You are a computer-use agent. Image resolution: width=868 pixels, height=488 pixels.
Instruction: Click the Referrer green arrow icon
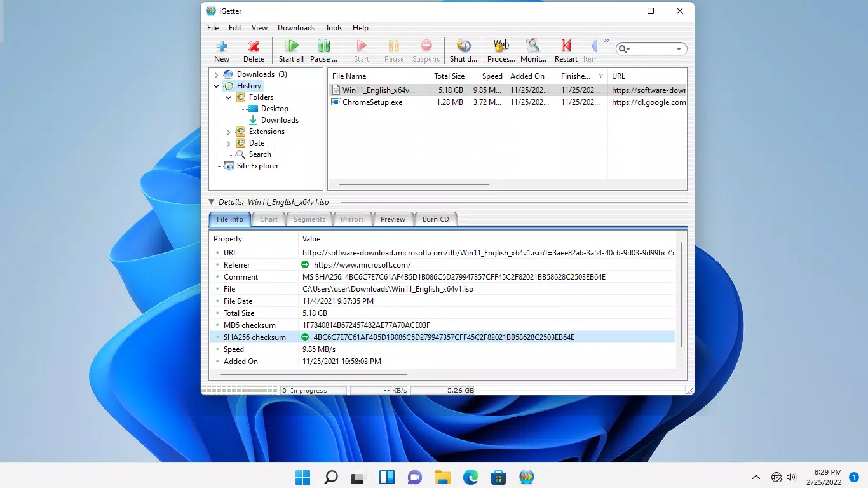[x=305, y=264]
